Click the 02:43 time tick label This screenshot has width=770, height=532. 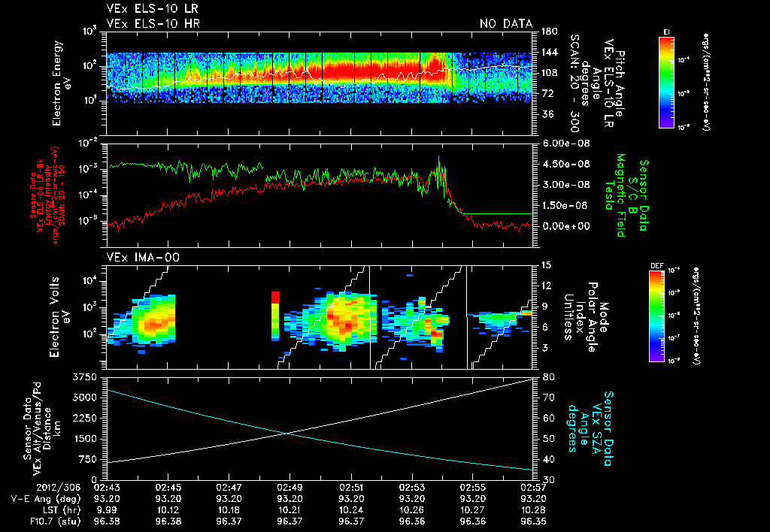[x=107, y=488]
